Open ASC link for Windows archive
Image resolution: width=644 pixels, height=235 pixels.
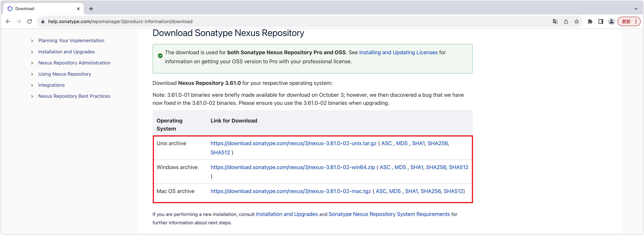pyautogui.click(x=385, y=167)
